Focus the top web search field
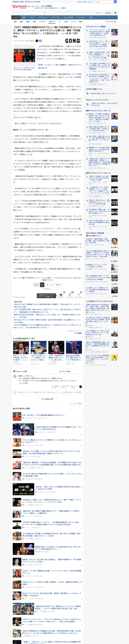Image resolution: width=129 pixels, height=644 pixels. [103, 2]
